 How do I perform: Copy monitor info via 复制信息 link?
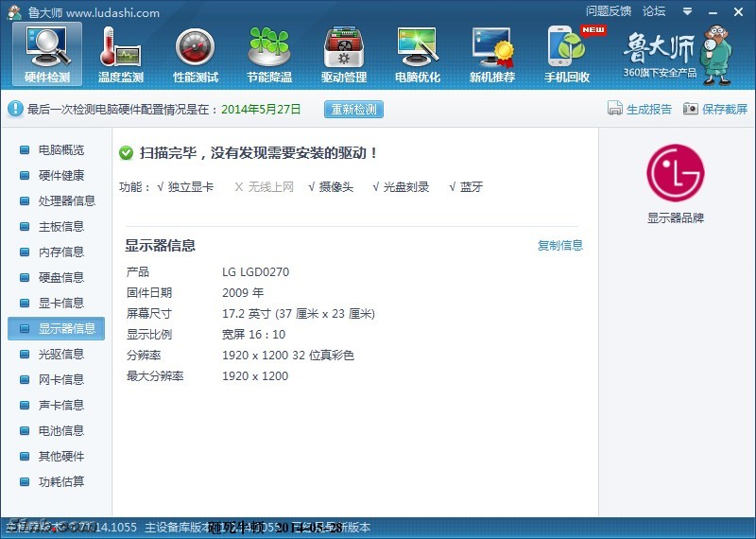pyautogui.click(x=560, y=246)
